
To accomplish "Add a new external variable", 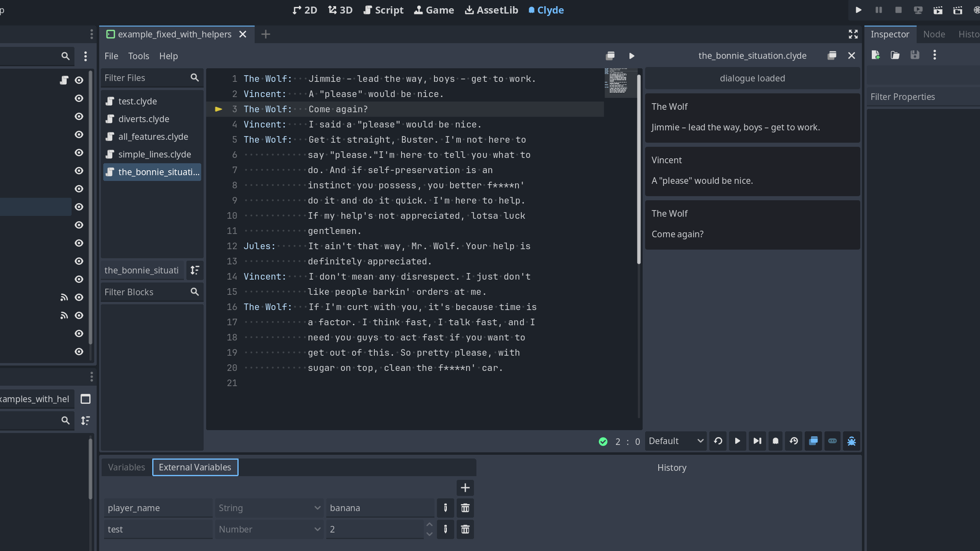I will (465, 488).
